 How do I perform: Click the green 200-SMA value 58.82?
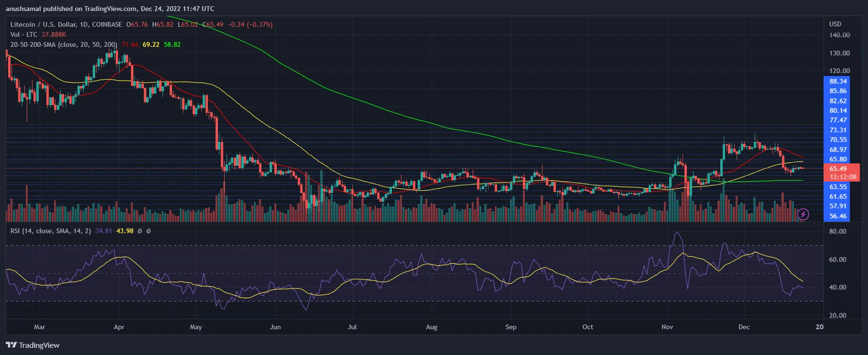click(x=172, y=44)
